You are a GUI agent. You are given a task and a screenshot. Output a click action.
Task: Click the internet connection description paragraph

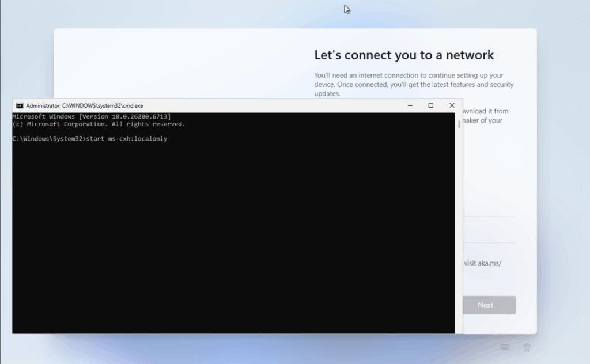(x=414, y=84)
